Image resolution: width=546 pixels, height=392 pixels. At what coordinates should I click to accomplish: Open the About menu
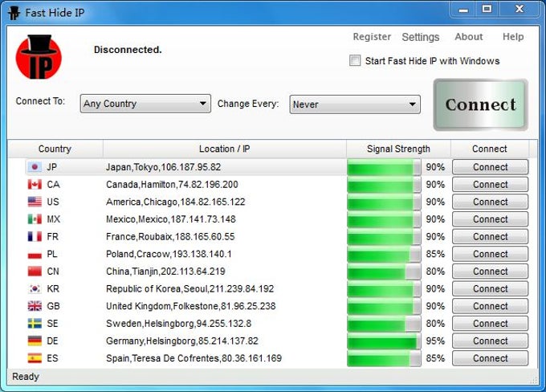469,37
